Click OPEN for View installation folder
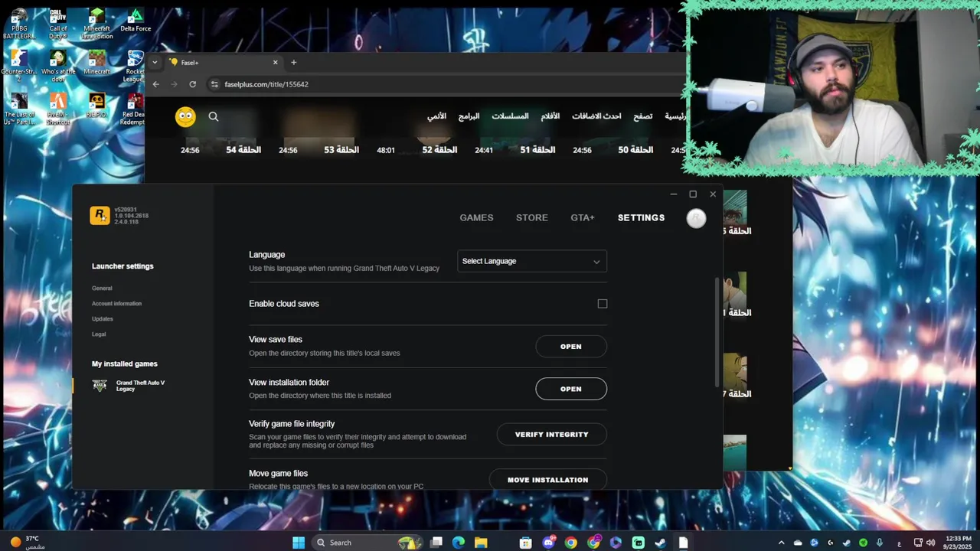 571,389
